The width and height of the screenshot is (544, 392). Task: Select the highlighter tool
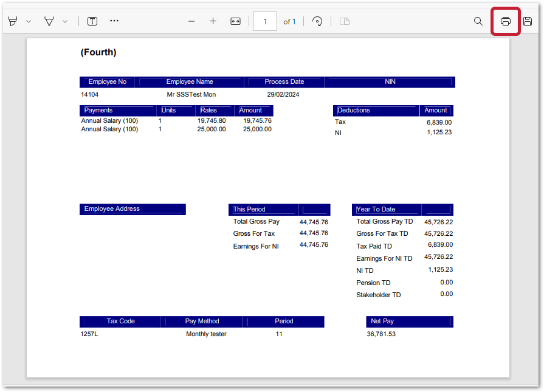click(x=13, y=21)
